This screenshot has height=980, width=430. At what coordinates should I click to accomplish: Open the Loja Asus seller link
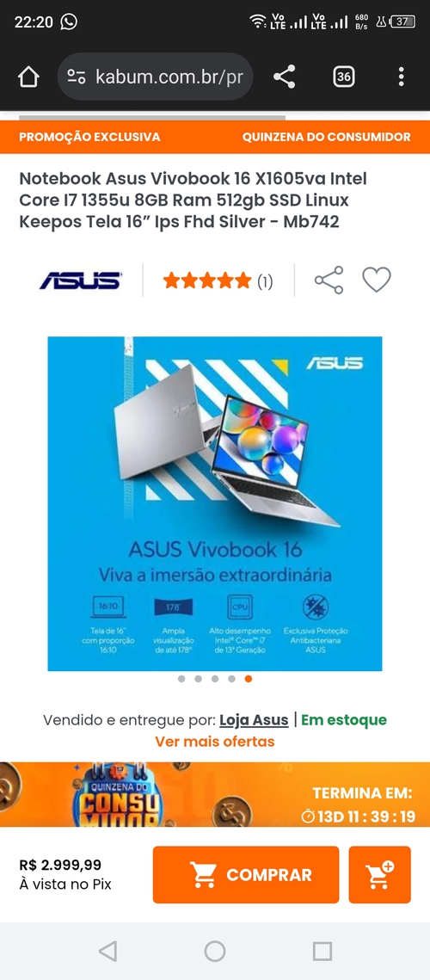[254, 720]
